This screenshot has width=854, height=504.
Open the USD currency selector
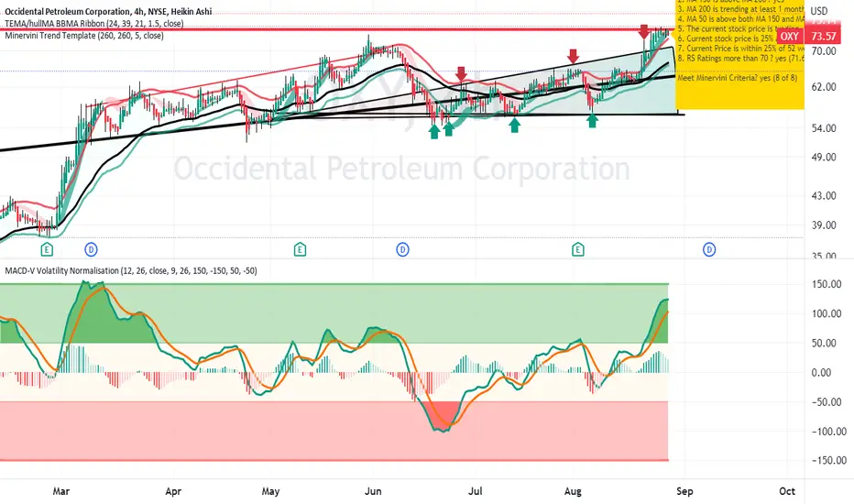(x=818, y=11)
